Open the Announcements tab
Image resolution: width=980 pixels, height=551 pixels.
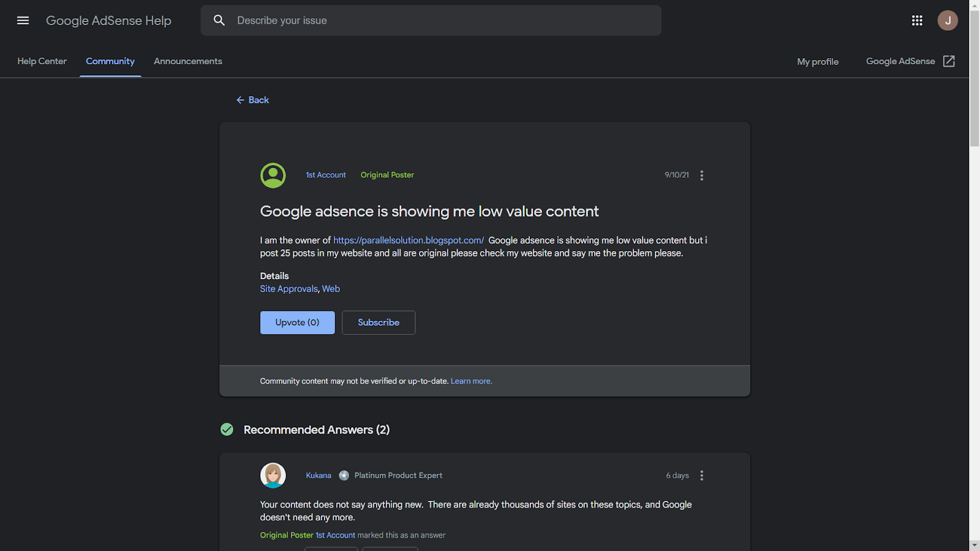[x=188, y=61]
